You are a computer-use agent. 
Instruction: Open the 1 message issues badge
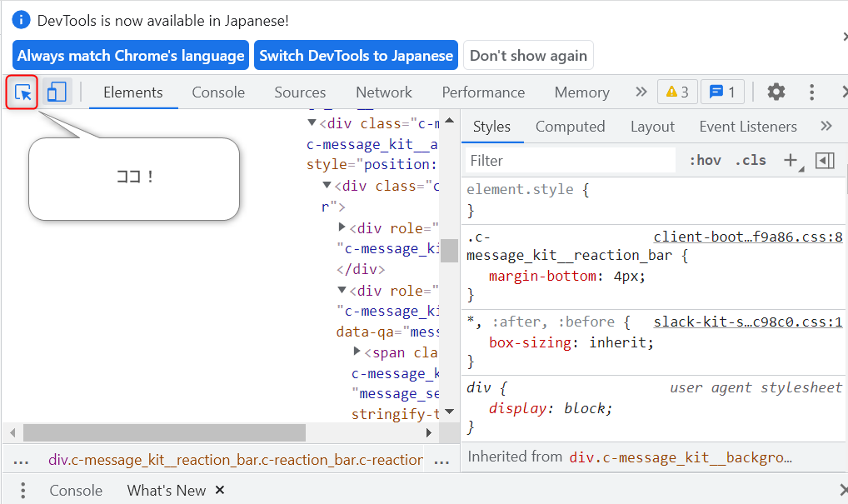[x=722, y=92]
